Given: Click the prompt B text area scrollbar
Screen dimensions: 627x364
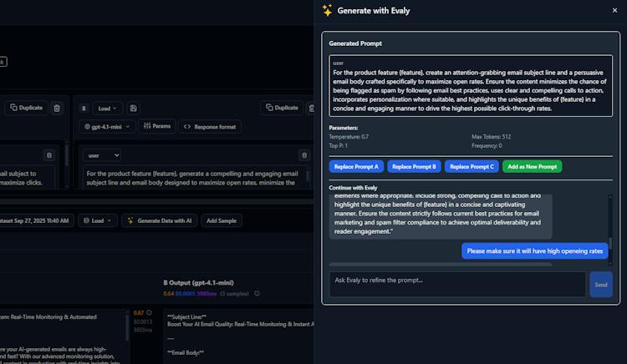Looking at the screenshot, I should pos(308,175).
